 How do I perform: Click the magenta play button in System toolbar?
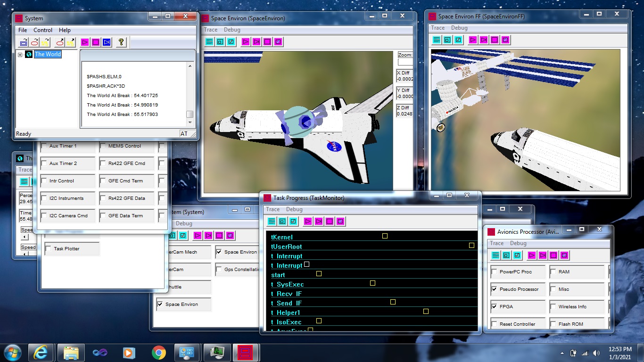[85, 42]
